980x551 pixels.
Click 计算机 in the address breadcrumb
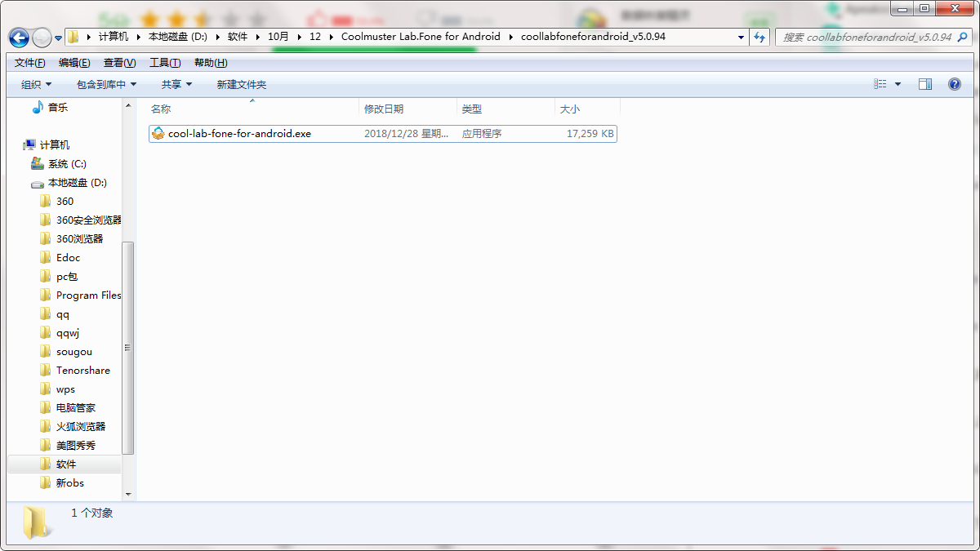tap(113, 37)
